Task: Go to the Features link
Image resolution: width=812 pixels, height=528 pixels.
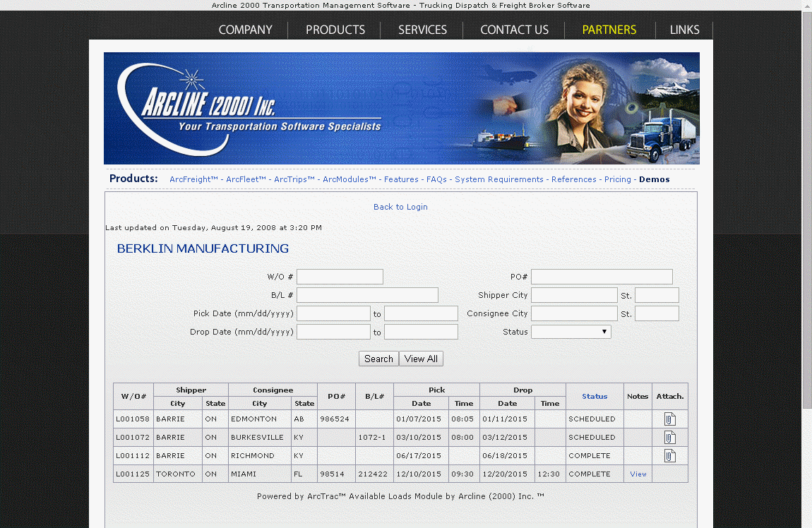Action: 401,179
